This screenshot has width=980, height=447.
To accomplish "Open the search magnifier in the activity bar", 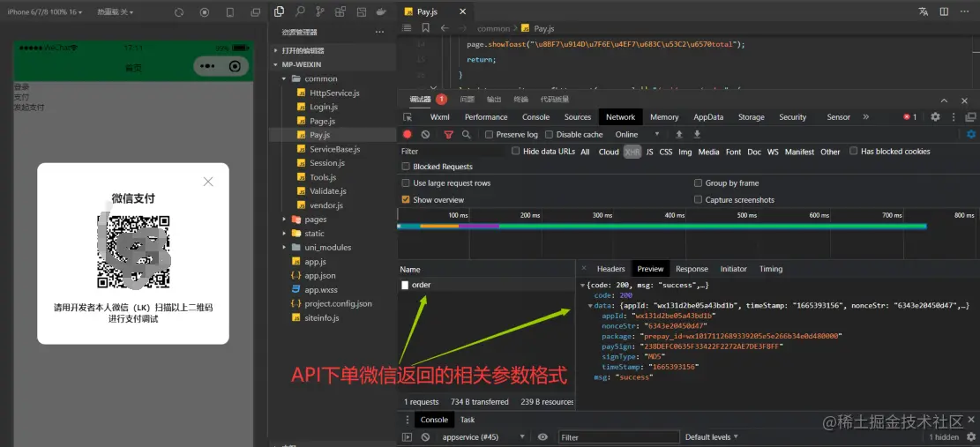I will click(x=299, y=11).
